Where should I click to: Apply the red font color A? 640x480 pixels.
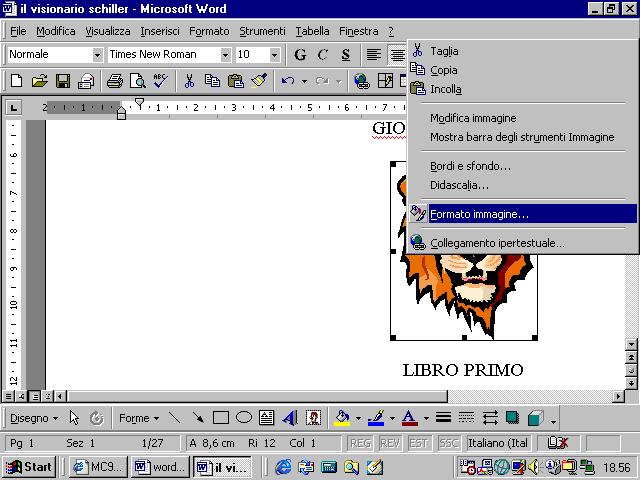(410, 418)
